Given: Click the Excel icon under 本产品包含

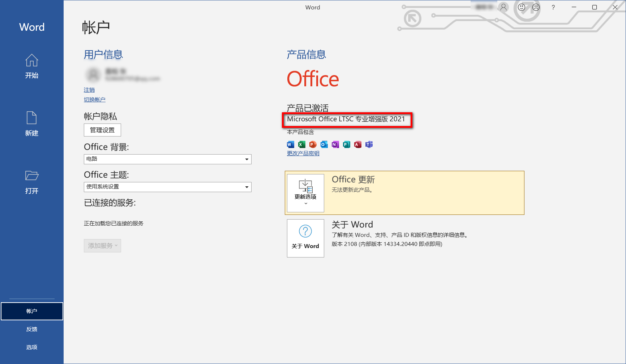Looking at the screenshot, I should point(301,144).
